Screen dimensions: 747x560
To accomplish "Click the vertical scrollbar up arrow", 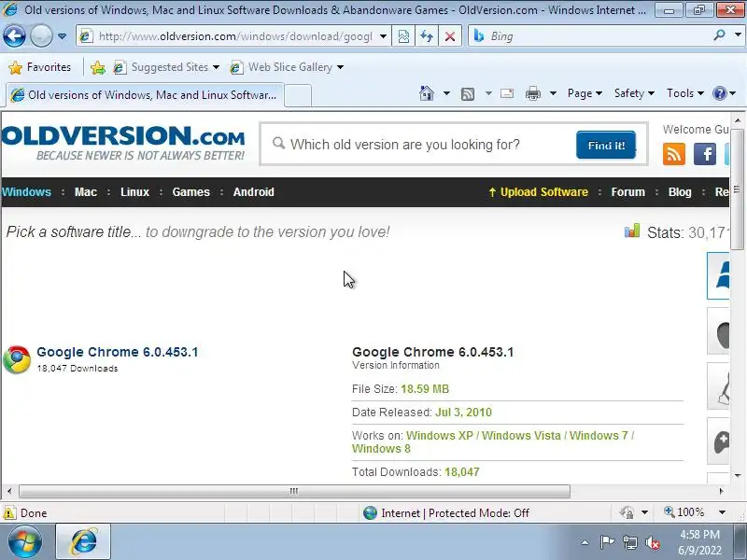I will [738, 120].
